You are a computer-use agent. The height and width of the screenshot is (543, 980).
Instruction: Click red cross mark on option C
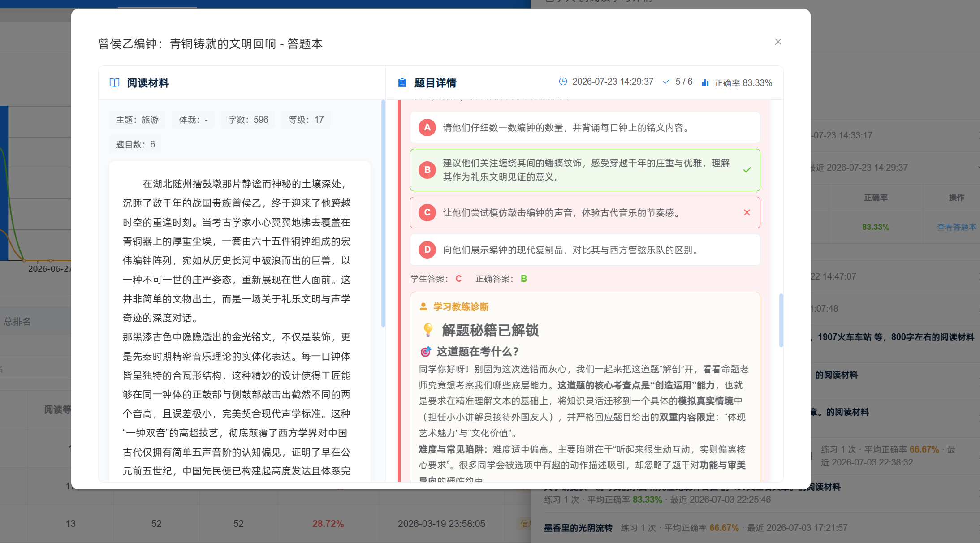[x=747, y=213]
